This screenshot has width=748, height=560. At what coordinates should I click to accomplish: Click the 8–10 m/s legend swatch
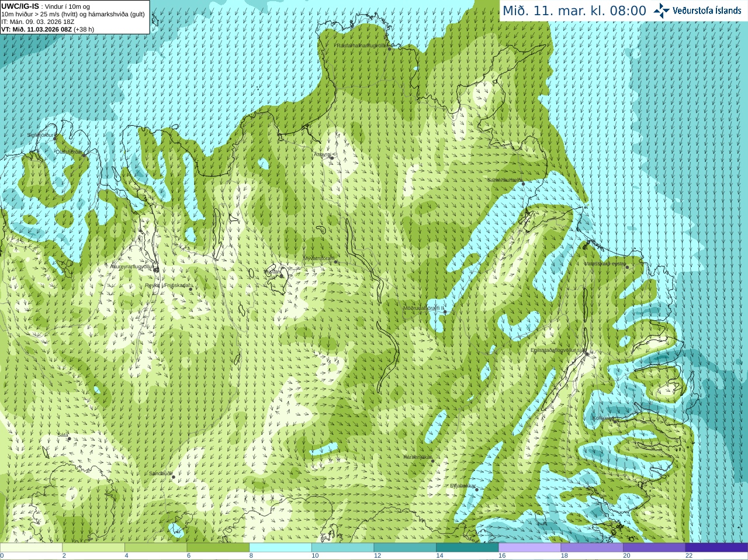280,548
